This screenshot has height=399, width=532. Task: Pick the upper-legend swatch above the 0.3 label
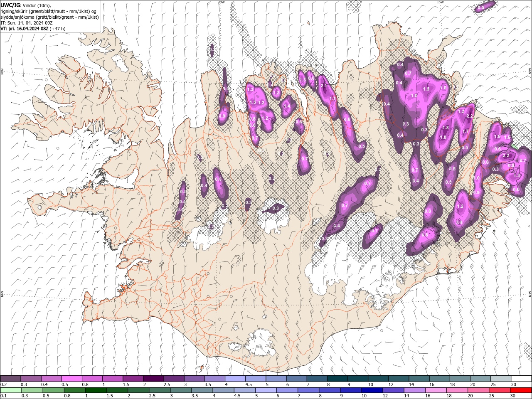point(31,379)
